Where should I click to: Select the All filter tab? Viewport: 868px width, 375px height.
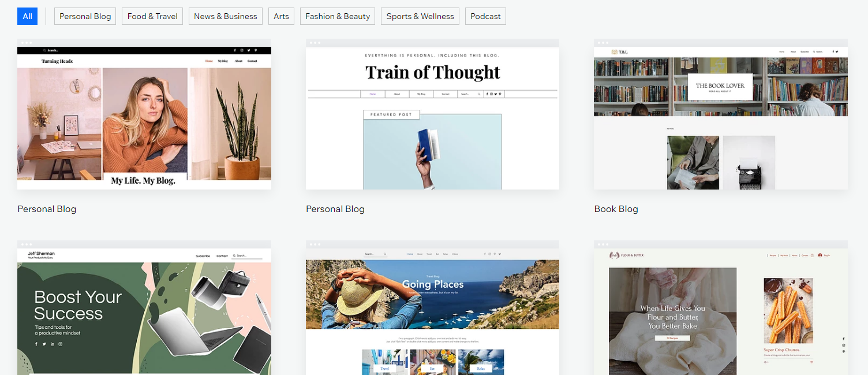27,16
